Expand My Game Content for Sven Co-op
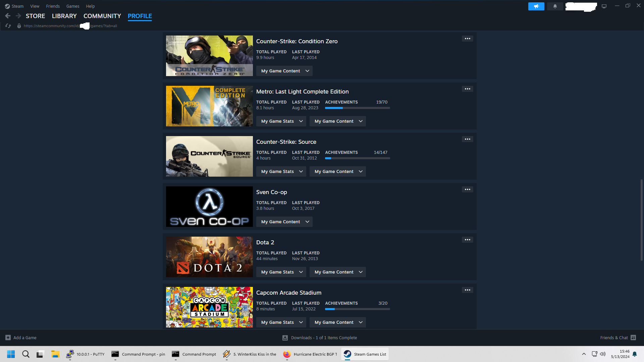 284,222
